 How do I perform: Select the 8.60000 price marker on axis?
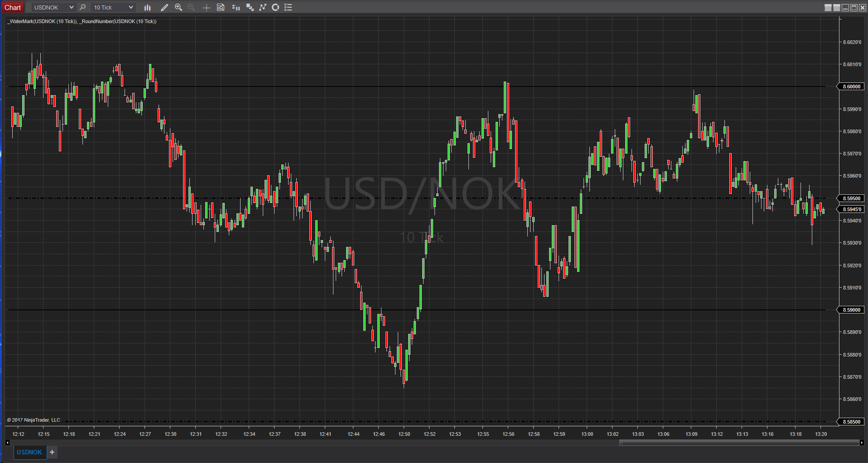(852, 87)
